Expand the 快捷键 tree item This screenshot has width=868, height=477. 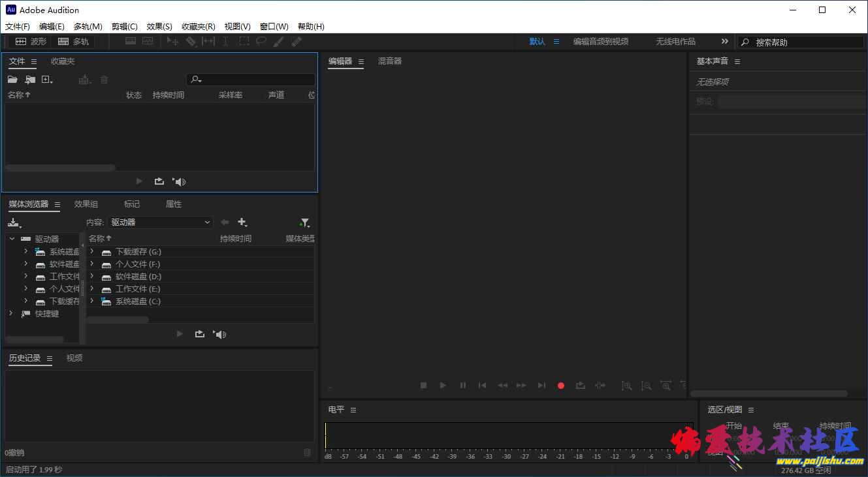[11, 313]
